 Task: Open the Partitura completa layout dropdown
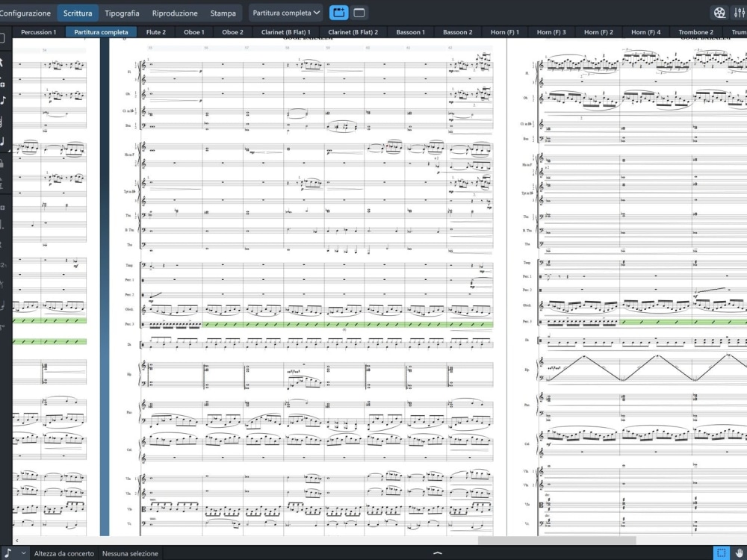coord(286,13)
